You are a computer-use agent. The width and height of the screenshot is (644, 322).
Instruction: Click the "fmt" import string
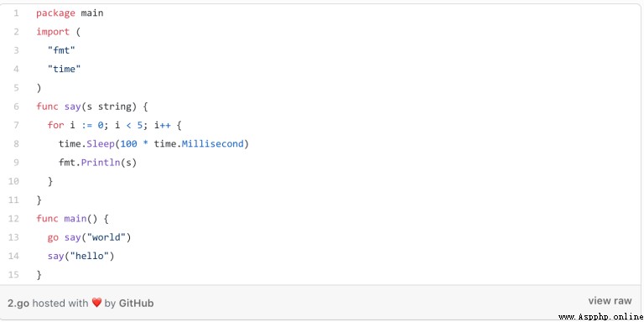[61, 50]
